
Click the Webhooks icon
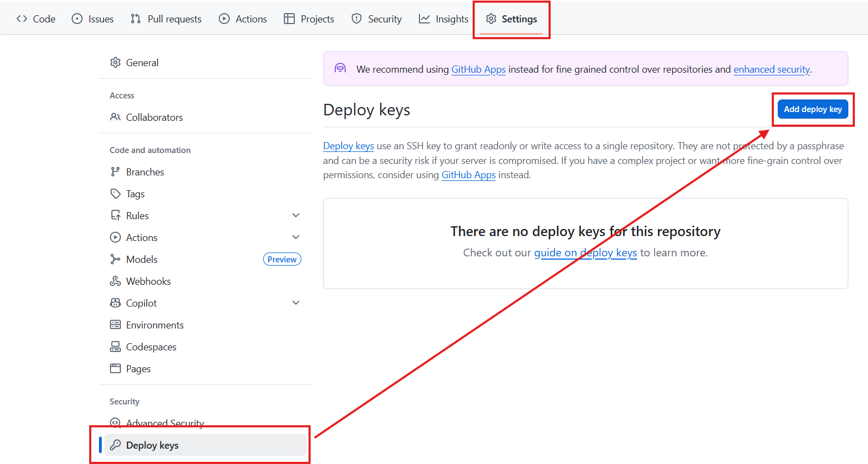pos(115,281)
